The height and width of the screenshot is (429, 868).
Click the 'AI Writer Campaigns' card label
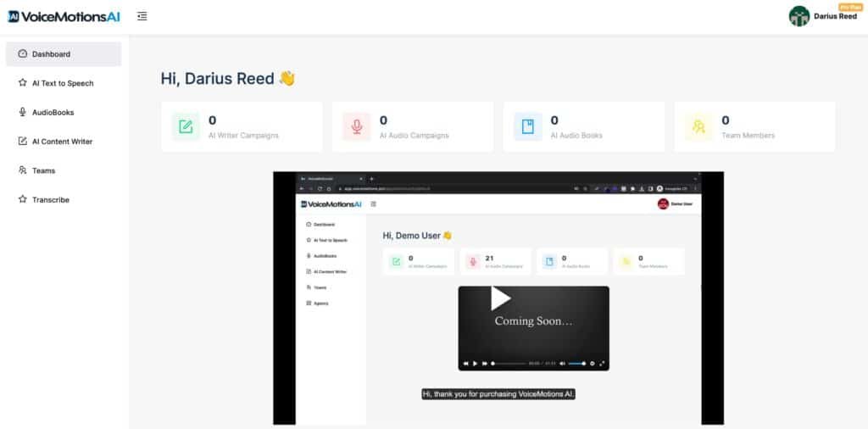[x=243, y=135]
